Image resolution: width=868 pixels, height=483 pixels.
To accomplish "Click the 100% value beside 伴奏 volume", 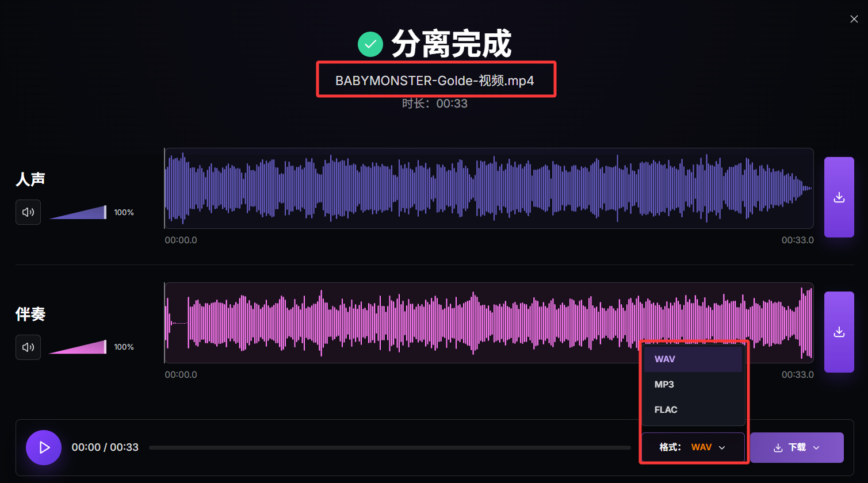I will click(x=124, y=347).
